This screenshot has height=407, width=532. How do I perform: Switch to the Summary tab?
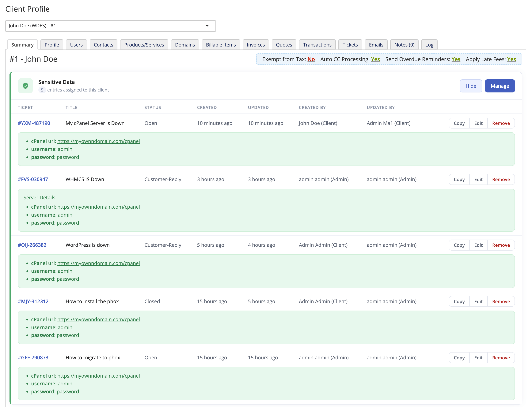pos(22,45)
